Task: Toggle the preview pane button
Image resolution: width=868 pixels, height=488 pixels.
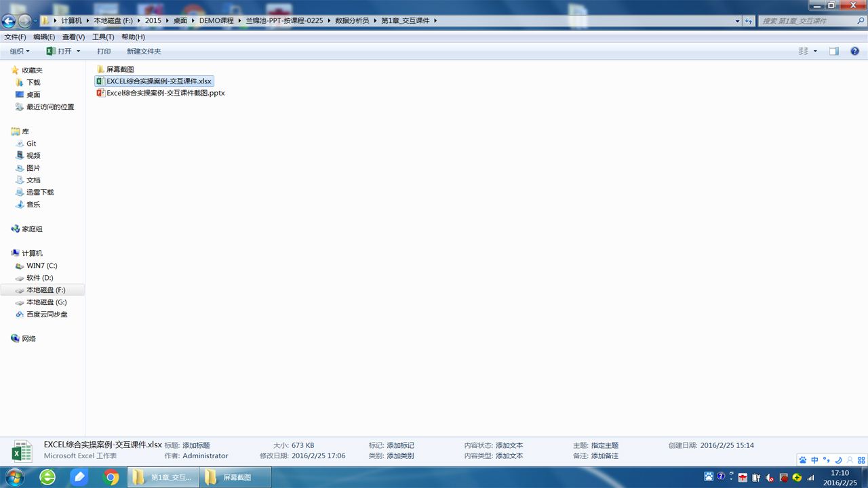Action: tap(834, 52)
